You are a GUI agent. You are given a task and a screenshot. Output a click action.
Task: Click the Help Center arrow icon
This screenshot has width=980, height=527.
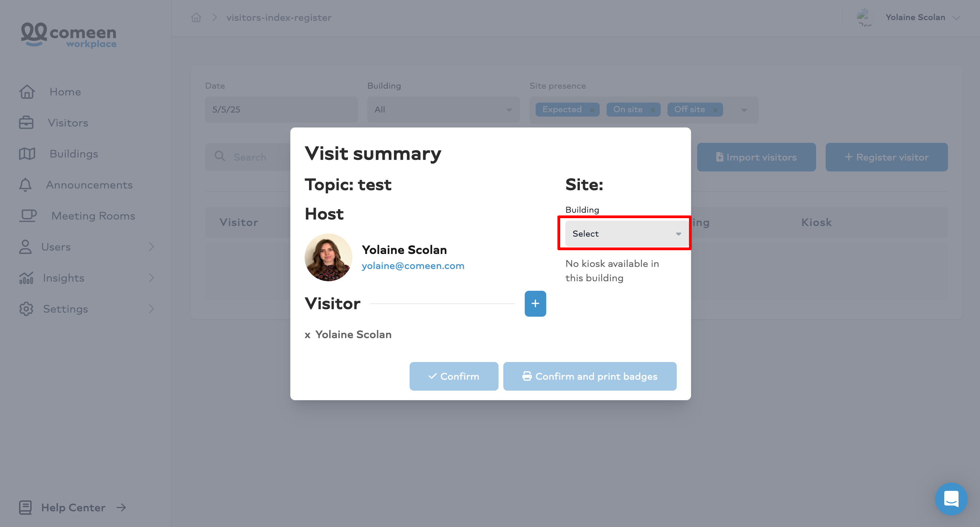[121, 508]
